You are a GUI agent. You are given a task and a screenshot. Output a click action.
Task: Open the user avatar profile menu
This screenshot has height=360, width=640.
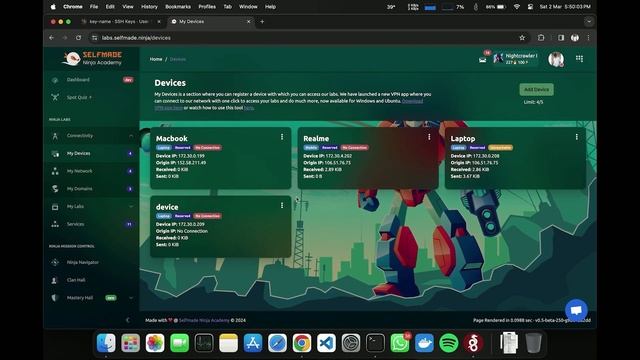pos(556,59)
